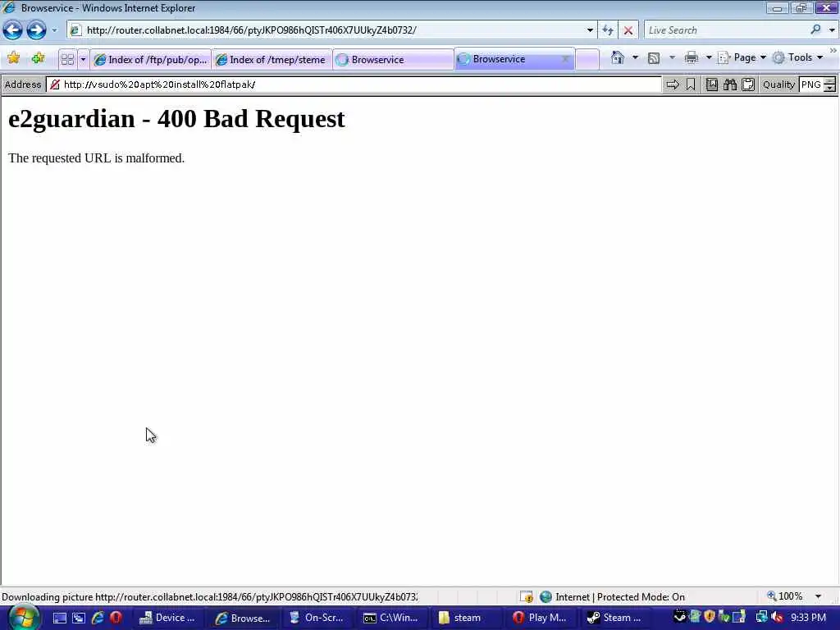840x630 pixels.
Task: Increase the Quality spinner value
Action: point(830,81)
